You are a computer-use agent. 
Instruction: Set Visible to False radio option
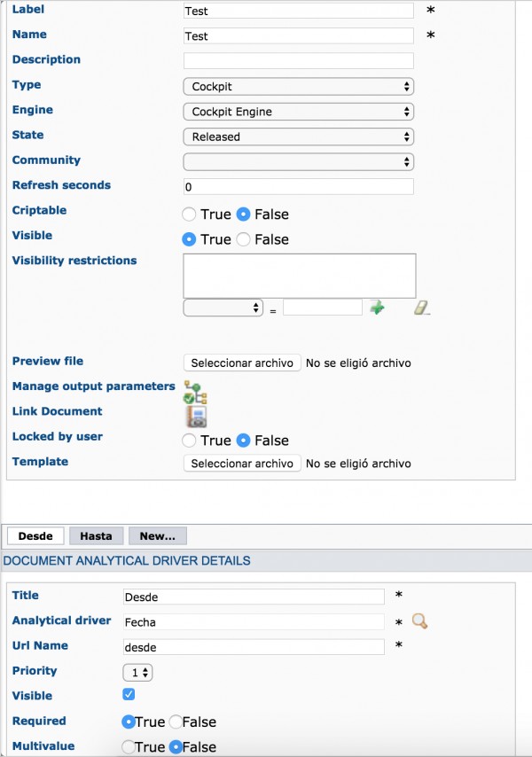point(243,239)
